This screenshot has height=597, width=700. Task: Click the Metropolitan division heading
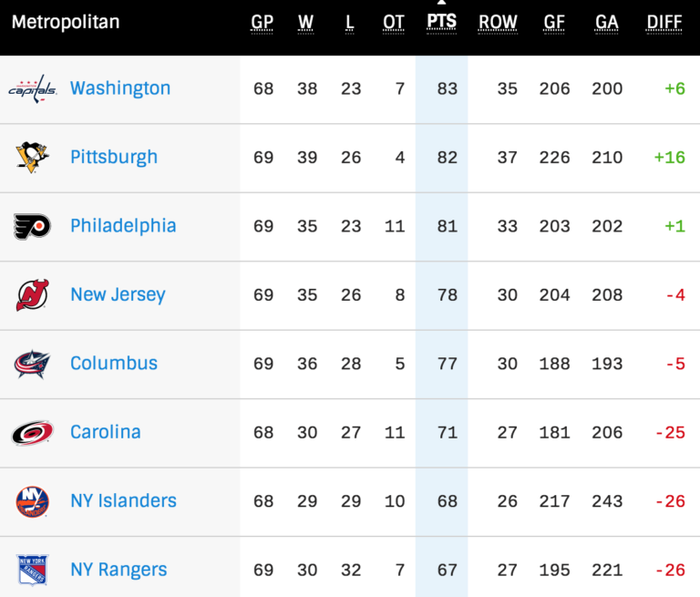click(66, 22)
